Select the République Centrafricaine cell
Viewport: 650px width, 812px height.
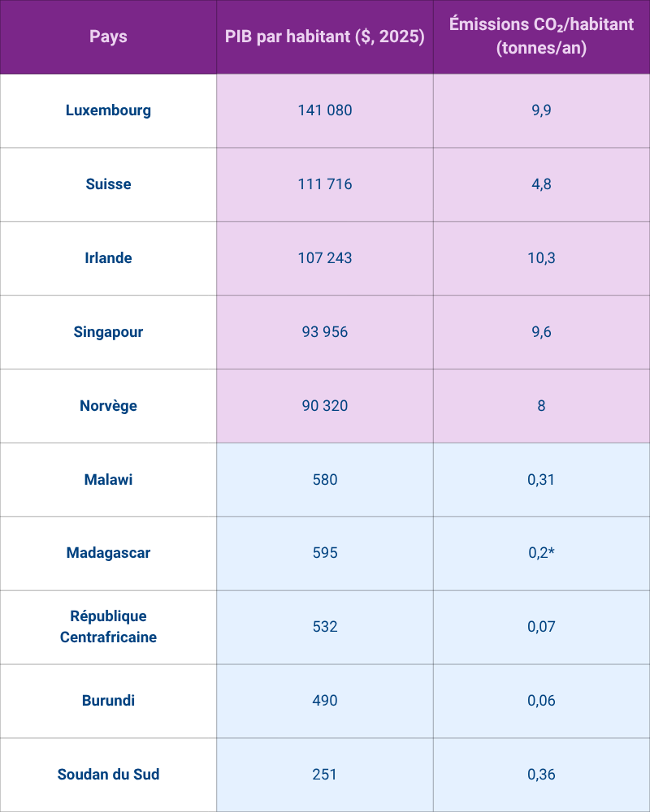(x=108, y=627)
